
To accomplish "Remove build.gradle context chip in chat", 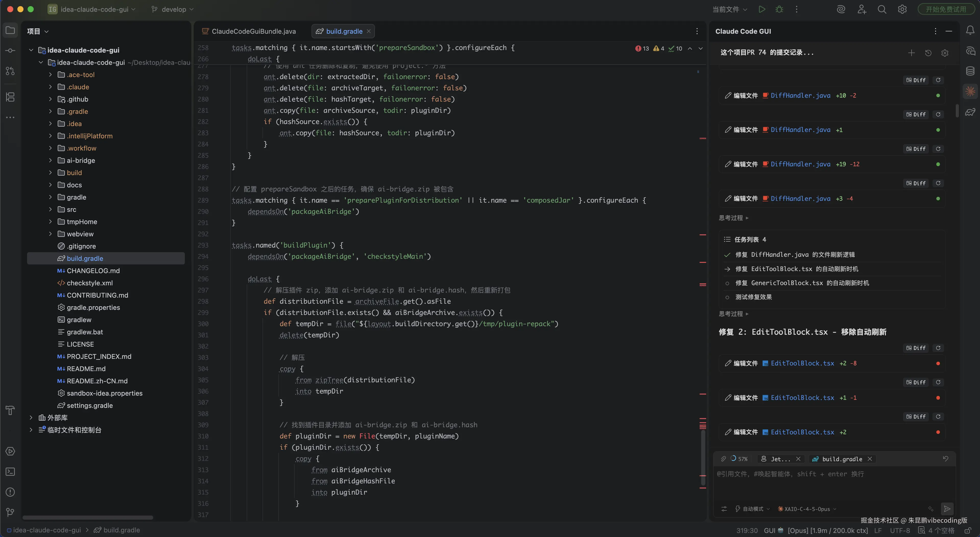I will (x=870, y=459).
